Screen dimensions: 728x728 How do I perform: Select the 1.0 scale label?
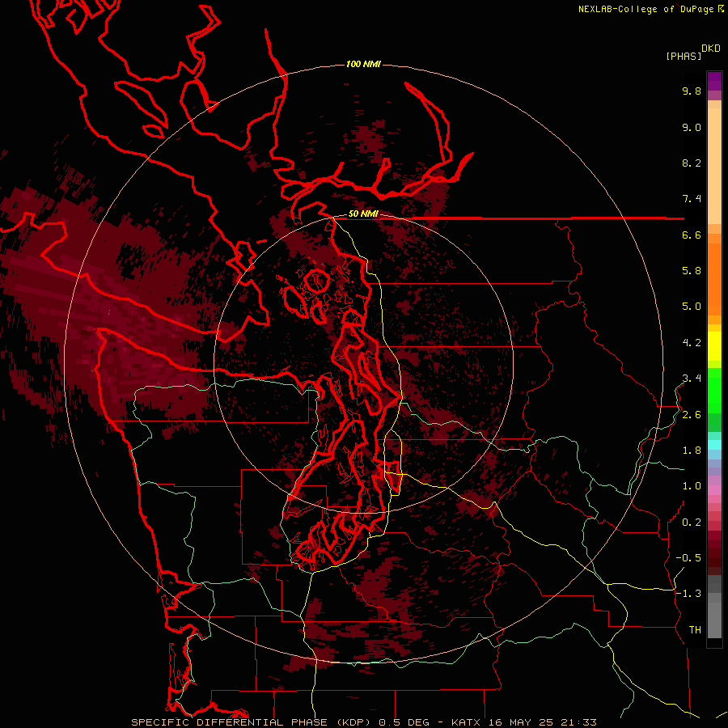point(692,486)
